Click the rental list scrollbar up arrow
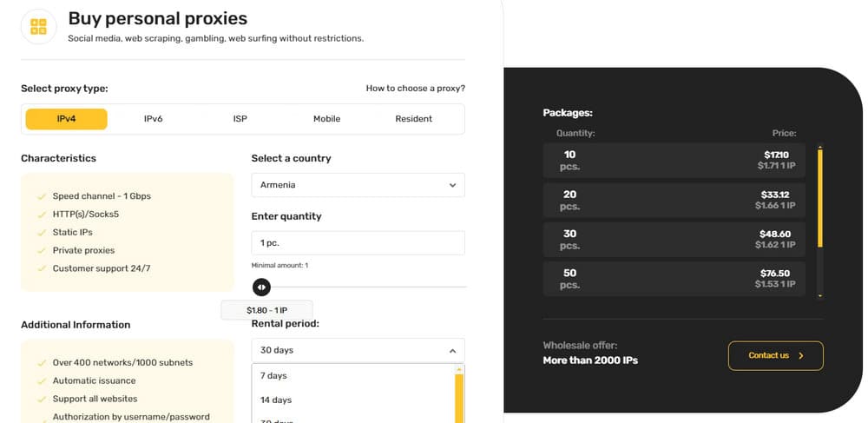The width and height of the screenshot is (868, 423). (459, 369)
